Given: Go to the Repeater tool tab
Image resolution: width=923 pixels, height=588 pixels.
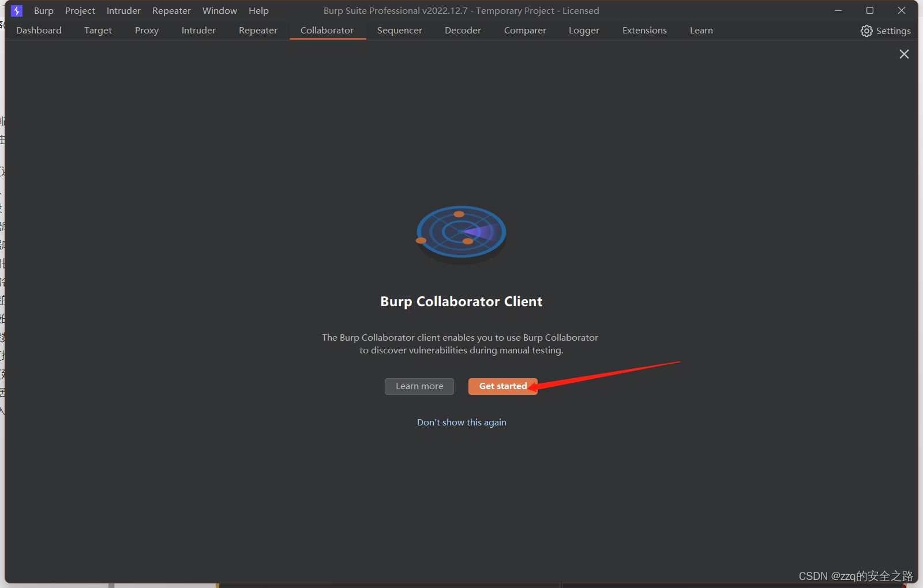Looking at the screenshot, I should (x=258, y=31).
